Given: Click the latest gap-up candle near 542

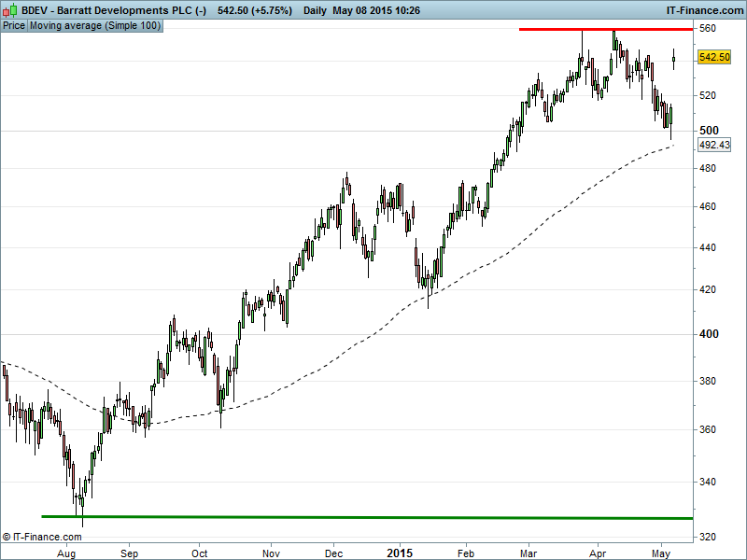Looking at the screenshot, I should [x=674, y=60].
